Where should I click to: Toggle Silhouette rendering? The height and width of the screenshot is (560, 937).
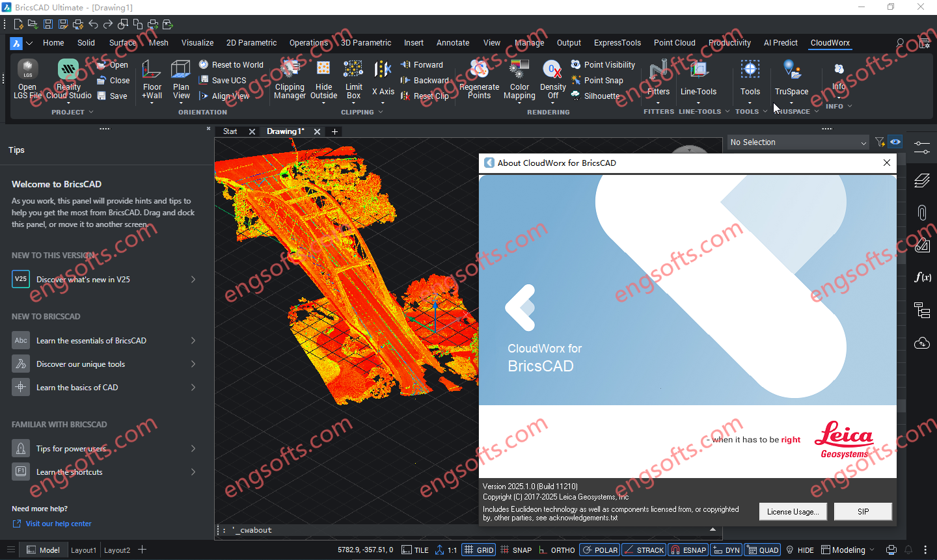tap(595, 96)
